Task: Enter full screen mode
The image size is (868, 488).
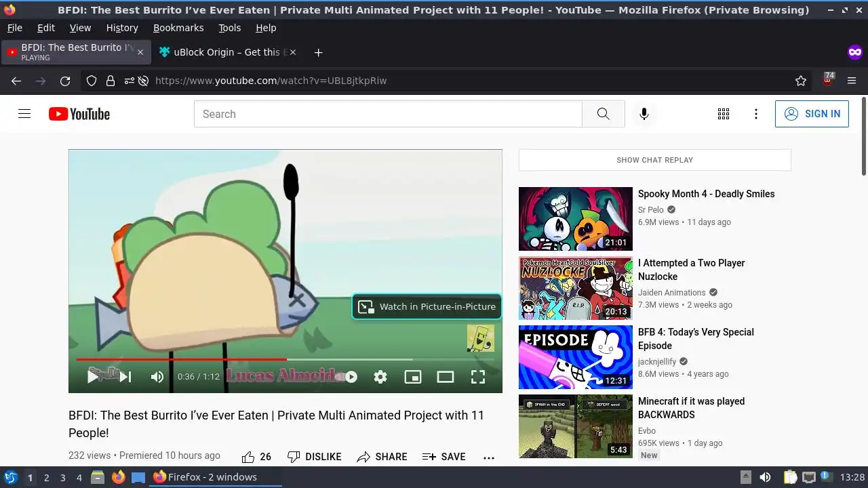Action: point(478,377)
